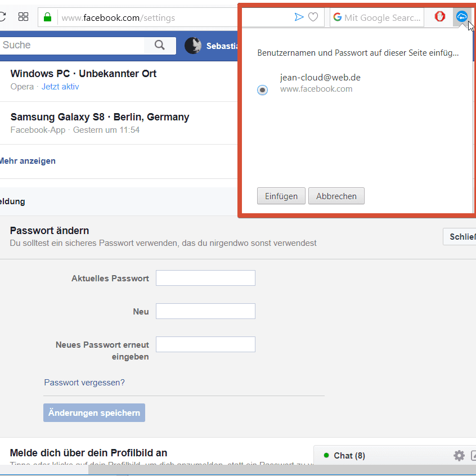Click the Facebook-App · Gestern um 11:54 text
476x476 pixels.
click(x=75, y=130)
